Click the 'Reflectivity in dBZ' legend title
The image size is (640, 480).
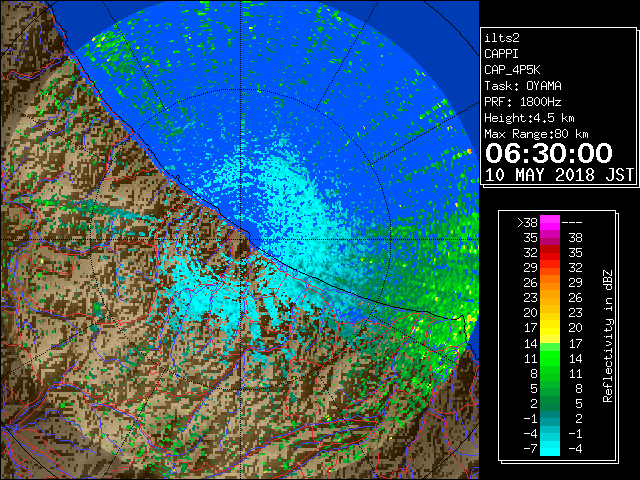608,336
